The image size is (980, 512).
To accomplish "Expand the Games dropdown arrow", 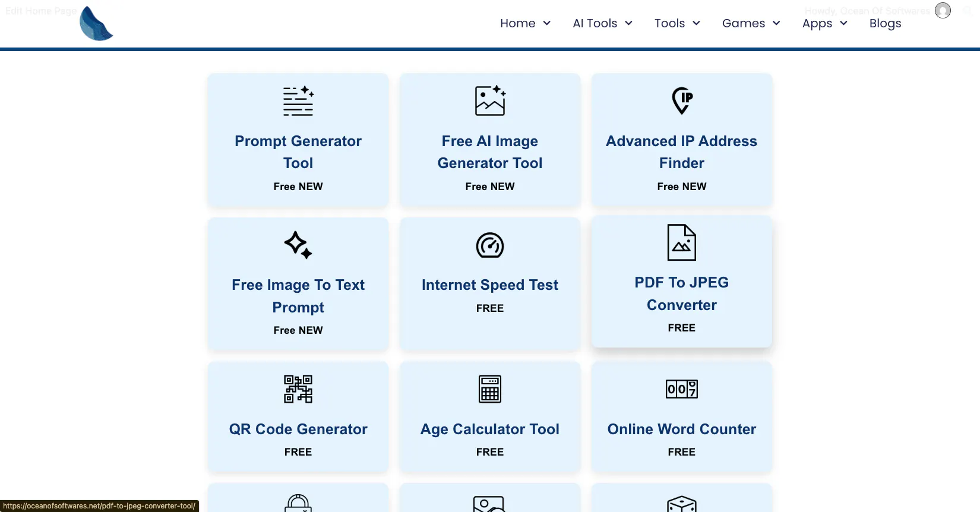I will (776, 23).
